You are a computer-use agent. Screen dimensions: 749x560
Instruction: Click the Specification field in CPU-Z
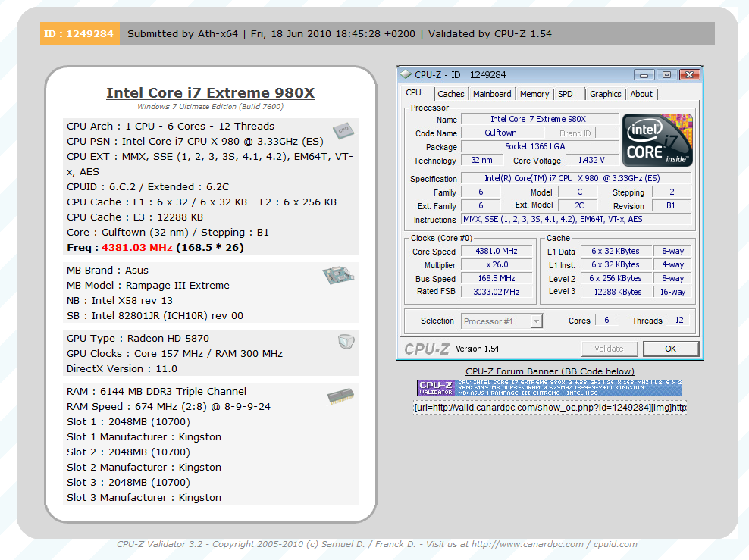tap(576, 179)
